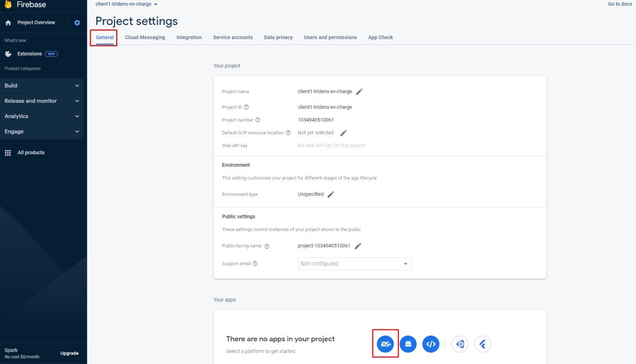The height and width of the screenshot is (364, 636).
Task: Edit the Public-facing name
Action: pyautogui.click(x=358, y=246)
